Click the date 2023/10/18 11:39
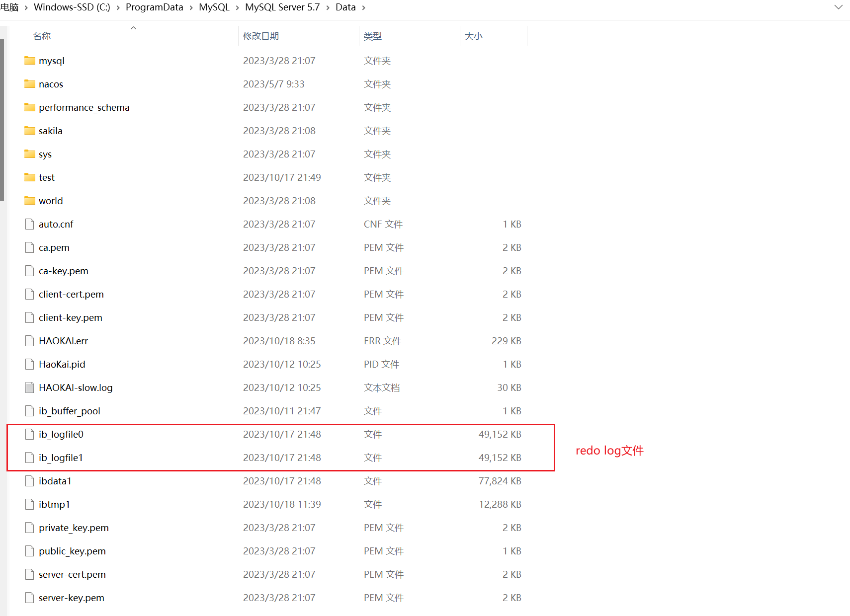 click(x=282, y=504)
